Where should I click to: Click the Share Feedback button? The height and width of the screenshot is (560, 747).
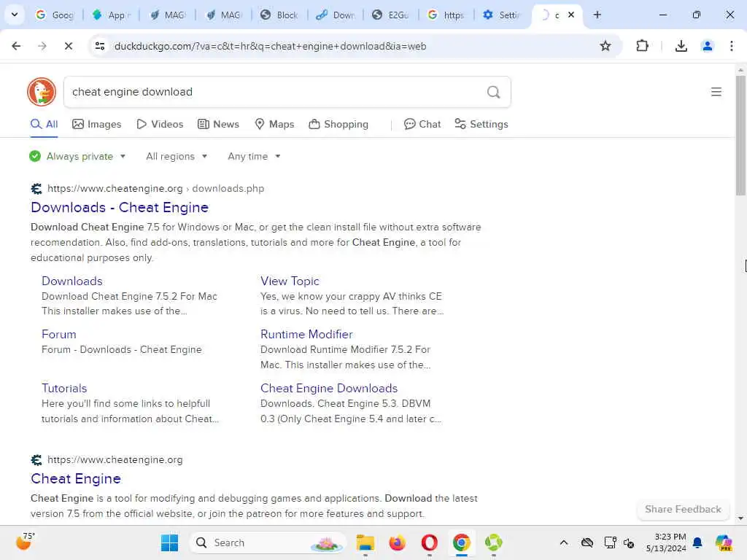[683, 509]
